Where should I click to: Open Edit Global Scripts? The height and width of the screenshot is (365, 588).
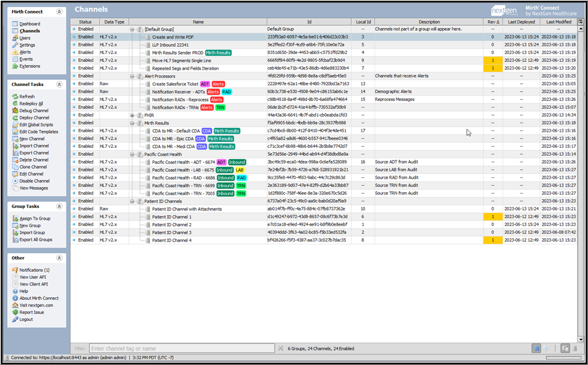[36, 124]
